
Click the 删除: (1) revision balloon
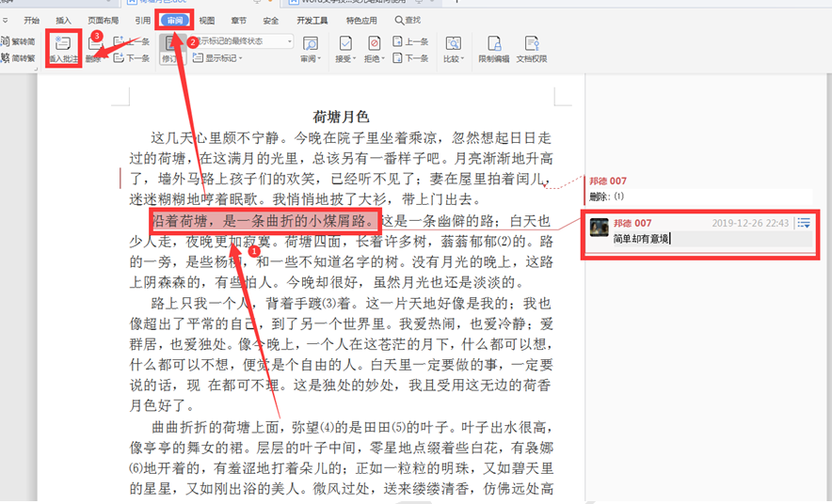(x=699, y=197)
